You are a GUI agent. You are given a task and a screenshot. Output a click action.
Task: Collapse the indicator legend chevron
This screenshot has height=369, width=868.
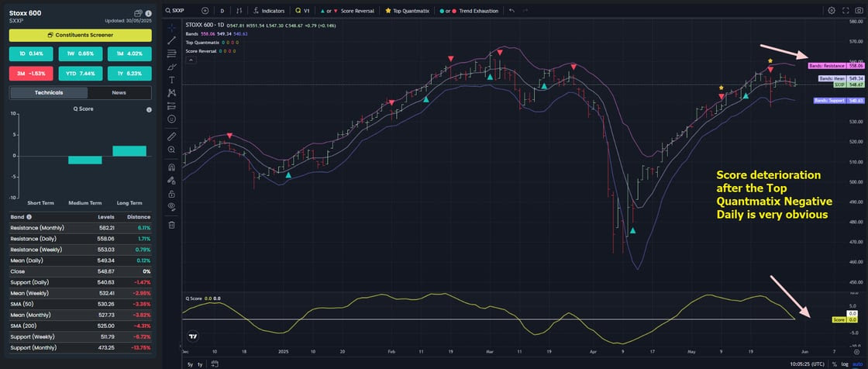pos(191,58)
